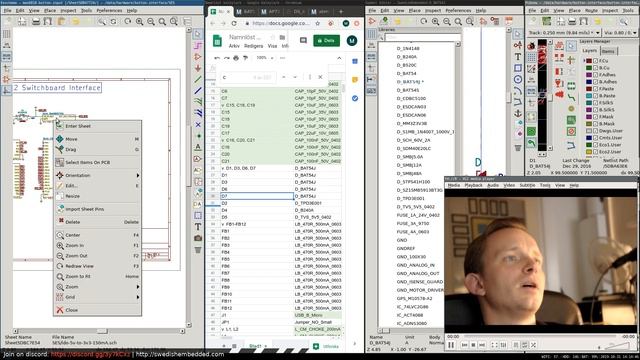The image size is (640, 360).
Task: Click print icon in Sheets toolbar
Action: click(x=236, y=58)
